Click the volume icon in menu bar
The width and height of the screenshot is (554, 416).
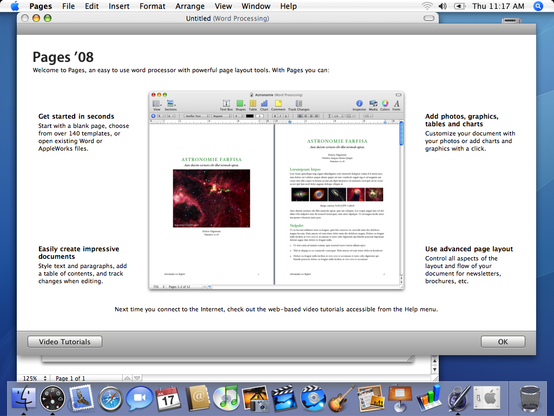(442, 6)
